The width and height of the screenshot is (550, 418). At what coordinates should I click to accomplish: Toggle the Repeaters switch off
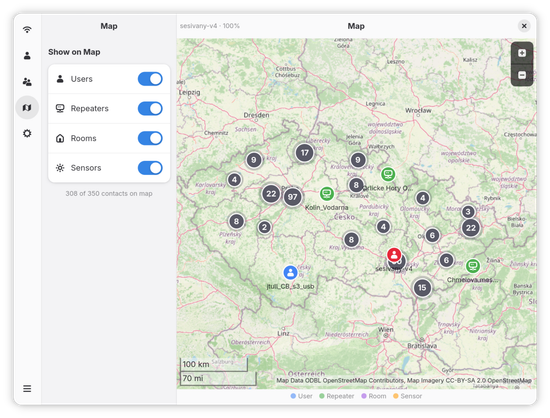pos(150,108)
